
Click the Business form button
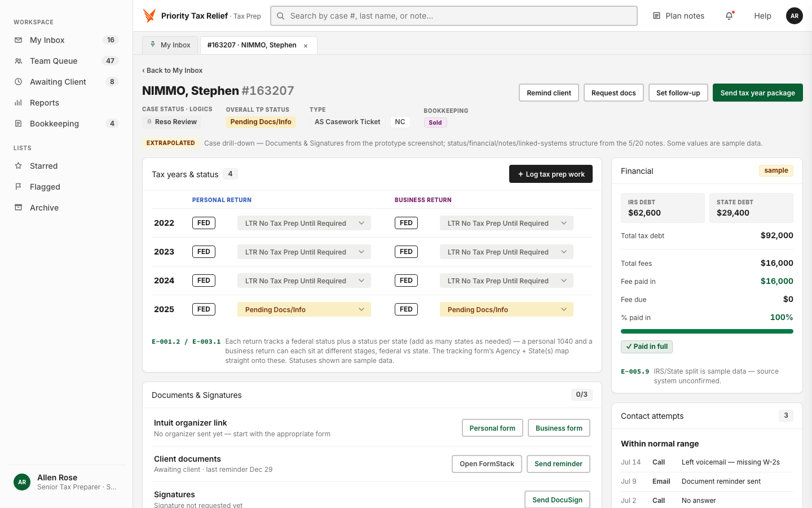(559, 428)
